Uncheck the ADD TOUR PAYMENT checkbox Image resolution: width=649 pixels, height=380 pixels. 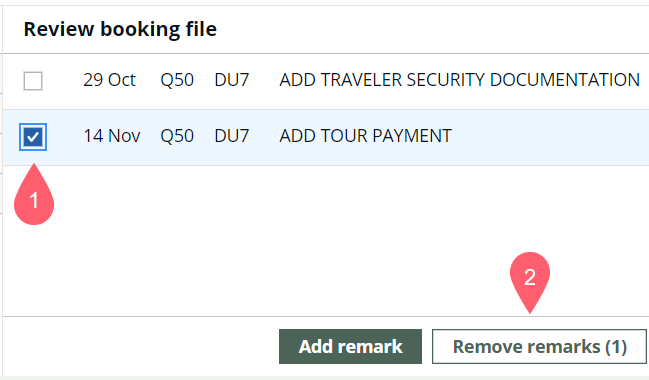33,137
